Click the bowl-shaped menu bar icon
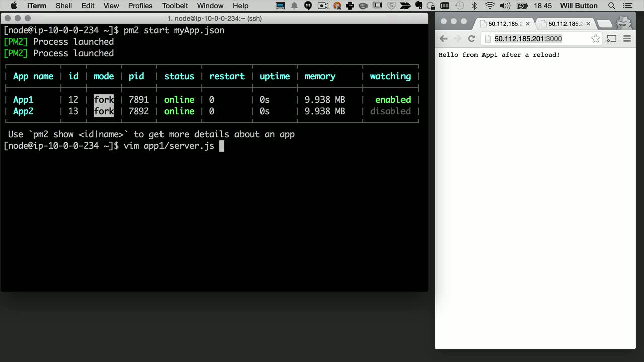This screenshot has height=362, width=644. (363, 6)
